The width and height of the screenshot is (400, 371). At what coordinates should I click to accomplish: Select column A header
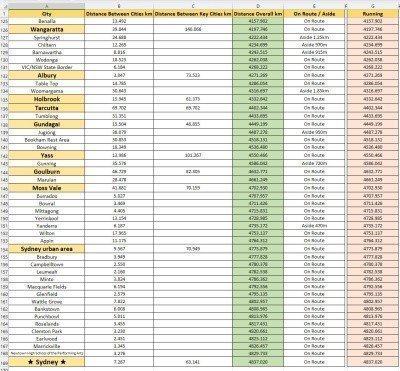[47, 6]
